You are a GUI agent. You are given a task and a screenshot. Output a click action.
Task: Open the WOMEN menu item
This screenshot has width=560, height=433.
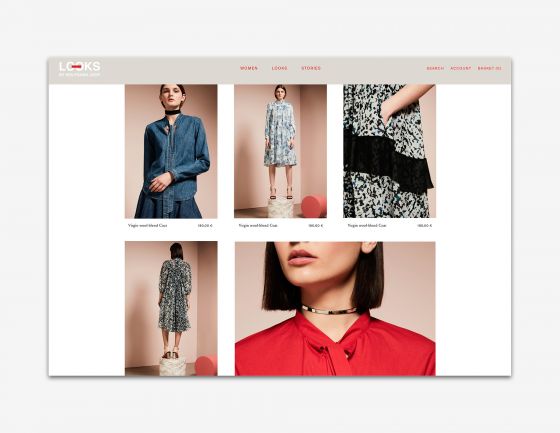[249, 68]
